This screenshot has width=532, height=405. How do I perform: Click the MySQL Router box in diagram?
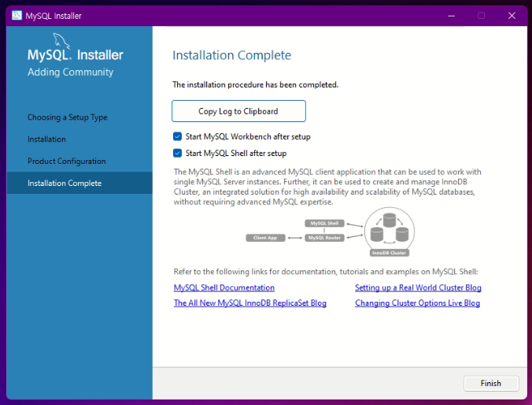[x=324, y=238]
